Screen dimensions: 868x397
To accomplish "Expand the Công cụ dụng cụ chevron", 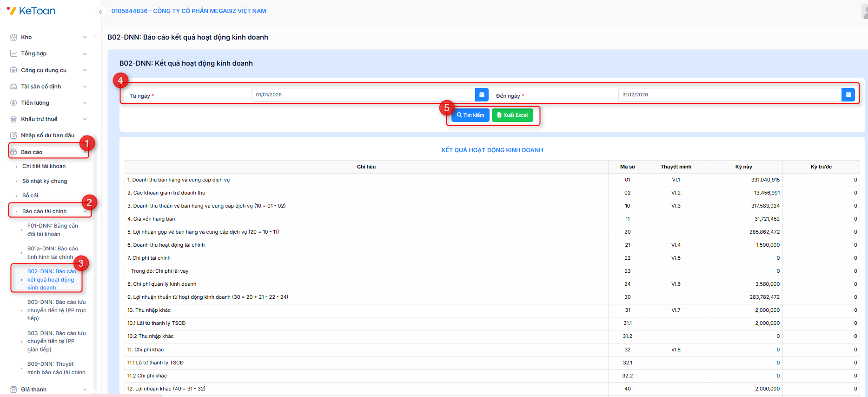I will pyautogui.click(x=85, y=70).
